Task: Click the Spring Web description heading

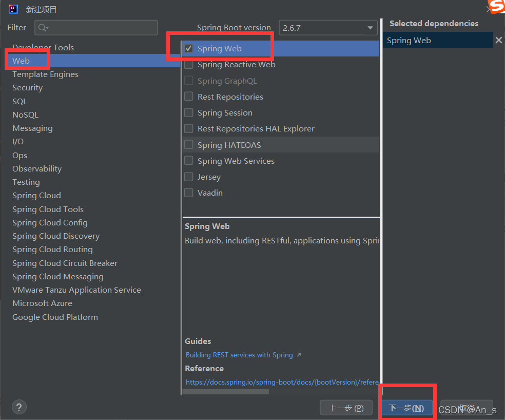Action: coord(207,226)
